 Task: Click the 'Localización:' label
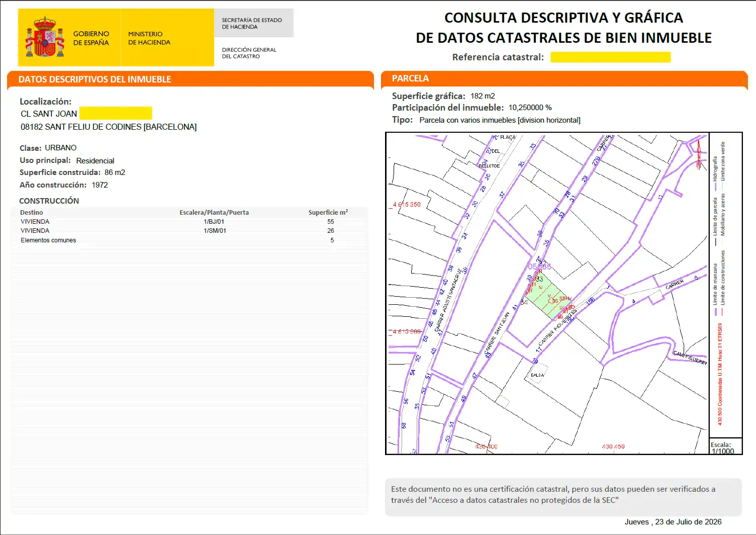tap(45, 102)
